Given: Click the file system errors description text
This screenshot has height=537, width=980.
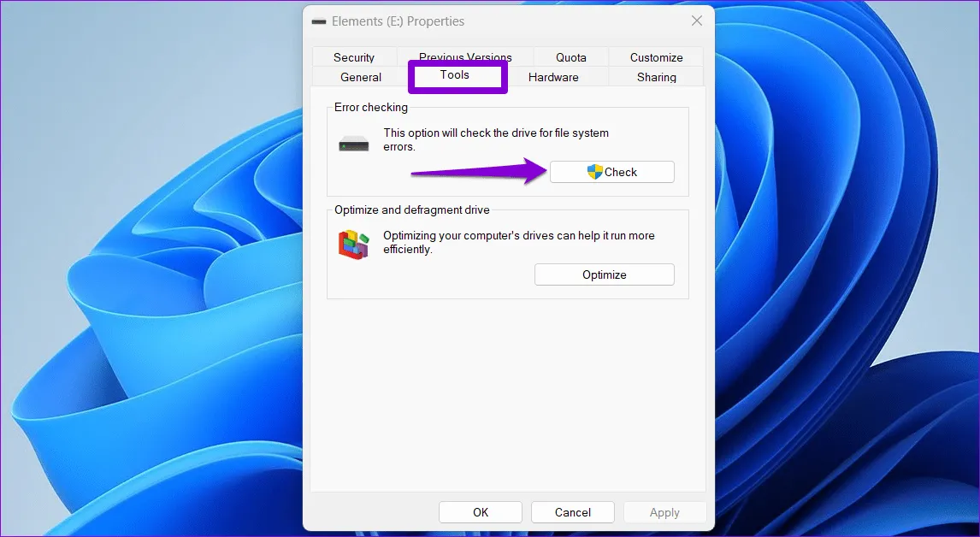Looking at the screenshot, I should point(496,139).
